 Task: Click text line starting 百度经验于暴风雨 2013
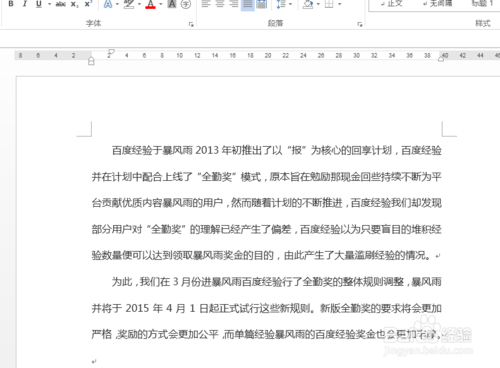click(x=277, y=150)
